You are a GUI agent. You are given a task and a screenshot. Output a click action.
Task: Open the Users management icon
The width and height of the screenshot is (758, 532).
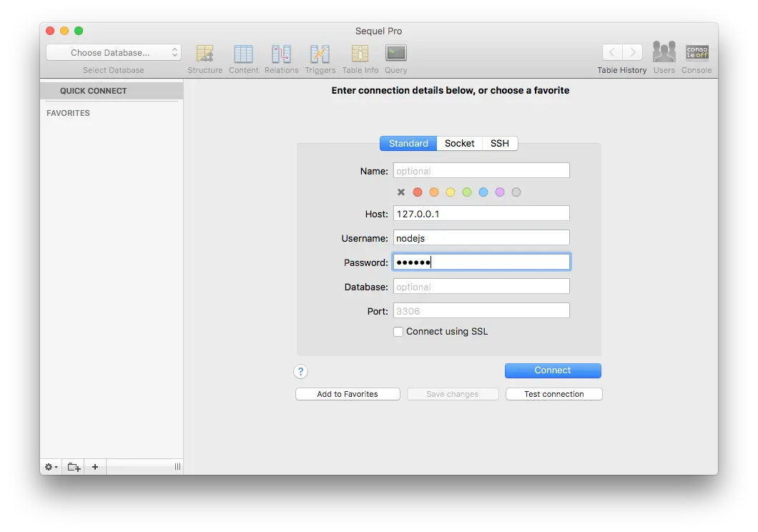664,51
